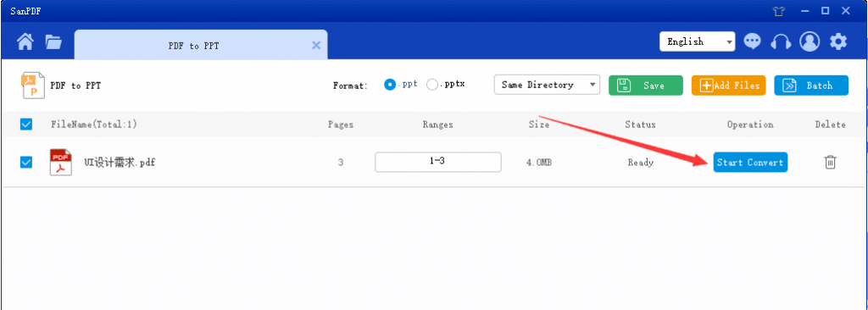Click the Status column header

641,125
